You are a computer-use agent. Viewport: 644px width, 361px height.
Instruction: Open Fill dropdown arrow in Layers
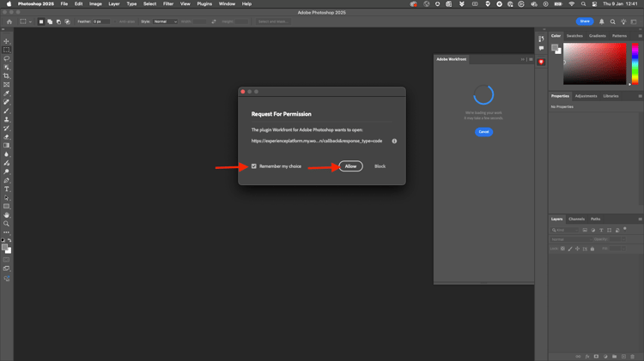[623, 249]
